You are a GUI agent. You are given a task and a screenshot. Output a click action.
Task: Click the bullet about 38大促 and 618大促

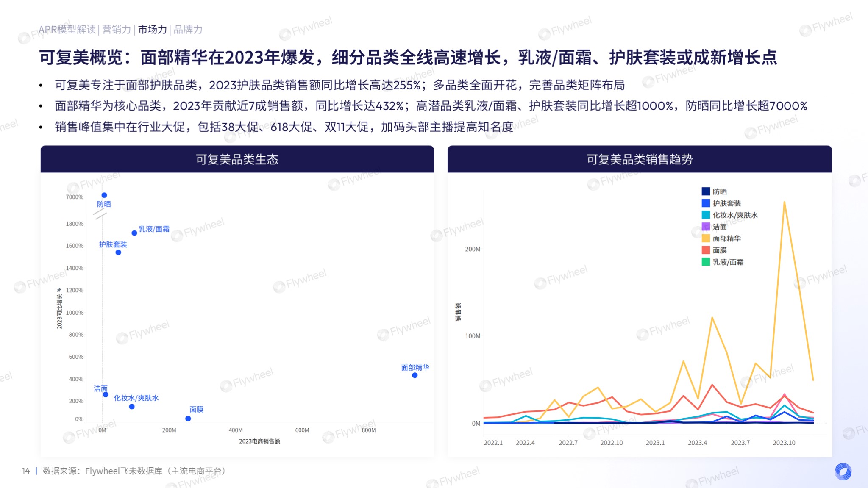[284, 127]
